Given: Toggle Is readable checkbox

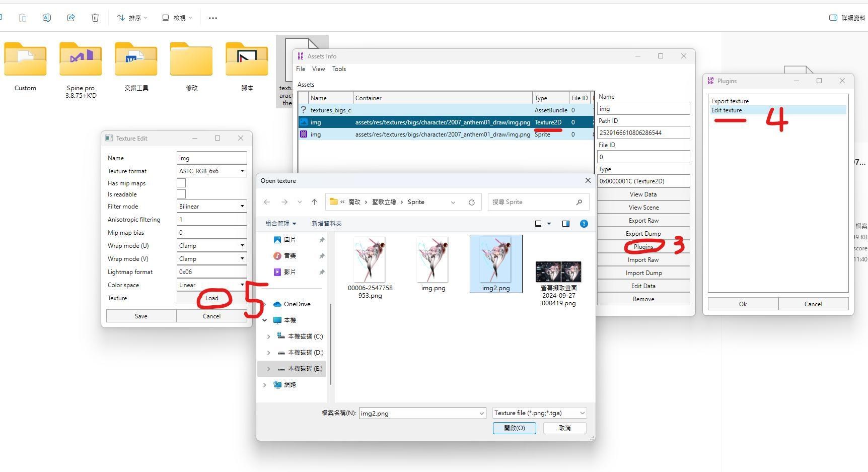Looking at the screenshot, I should [x=181, y=194].
